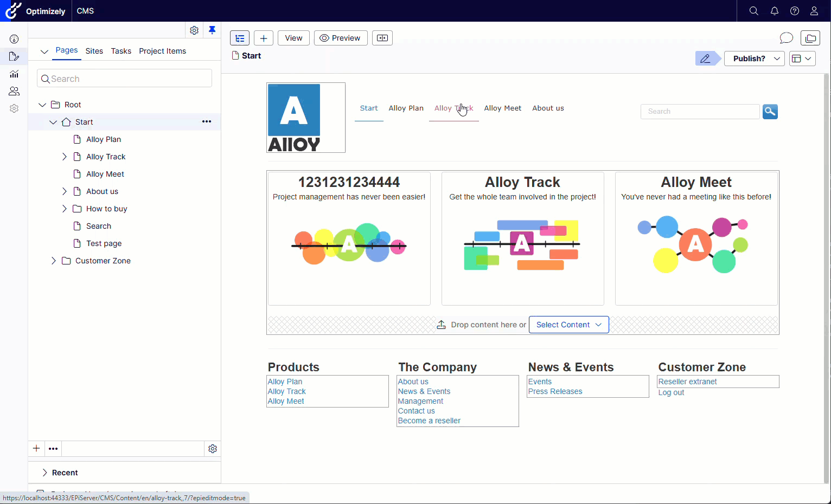Open admin settings gear in left sidebar
The height and width of the screenshot is (504, 831).
click(x=14, y=108)
